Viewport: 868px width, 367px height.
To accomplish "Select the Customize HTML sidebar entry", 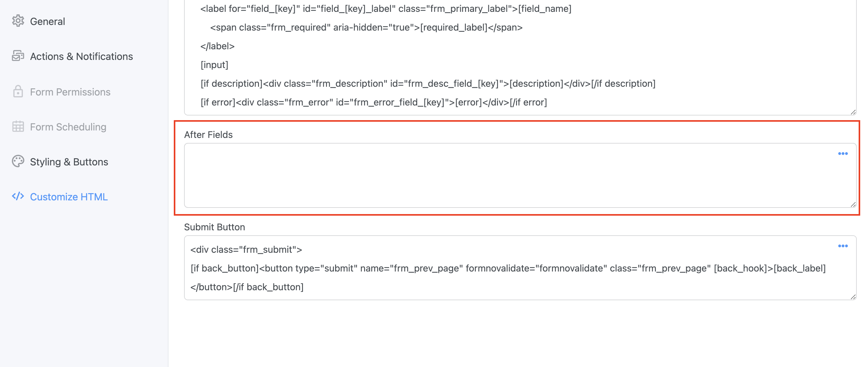I will (x=69, y=197).
